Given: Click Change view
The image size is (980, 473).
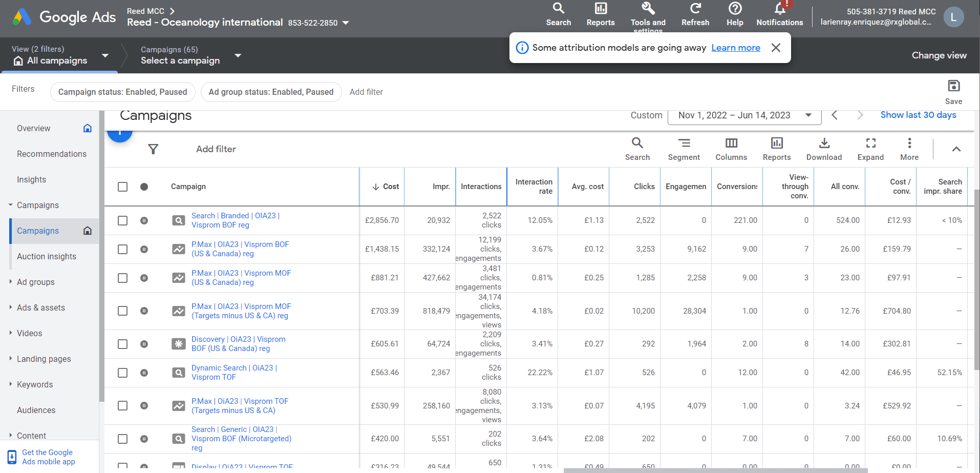Looking at the screenshot, I should [939, 55].
